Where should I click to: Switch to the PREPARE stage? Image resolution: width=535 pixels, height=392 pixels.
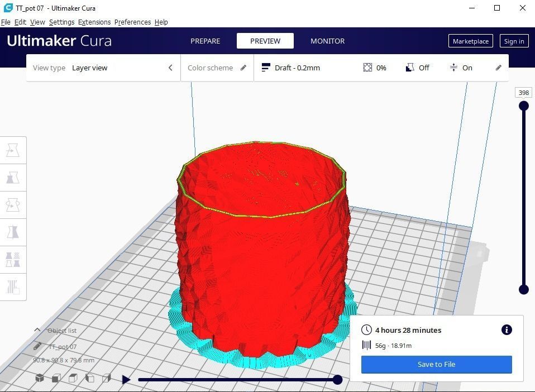(206, 41)
